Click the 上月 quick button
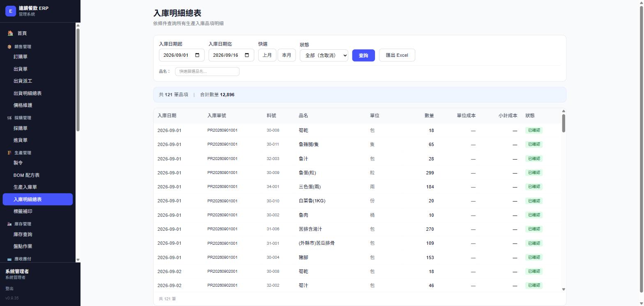 pos(267,55)
